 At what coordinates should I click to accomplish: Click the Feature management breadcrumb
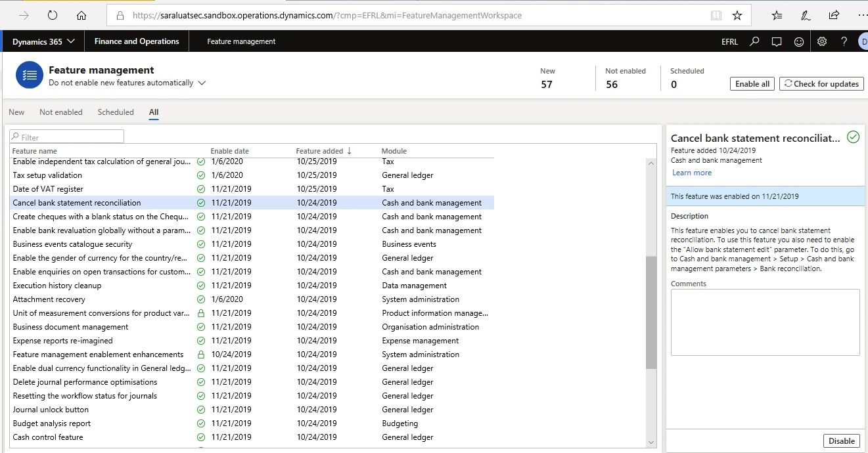click(241, 41)
